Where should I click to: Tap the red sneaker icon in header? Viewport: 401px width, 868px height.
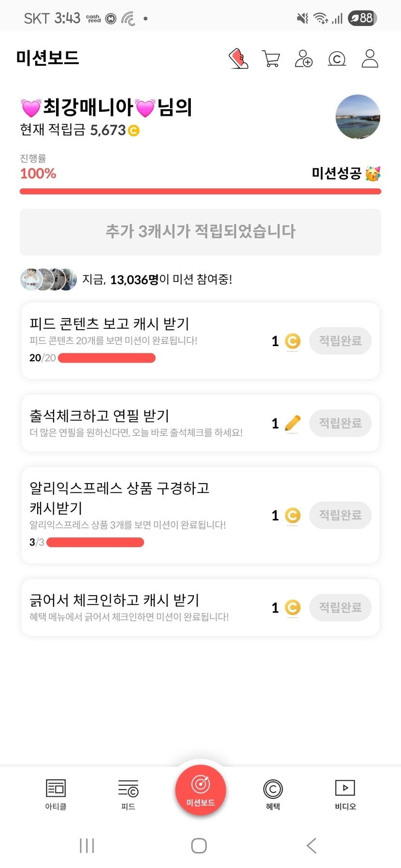pyautogui.click(x=238, y=59)
